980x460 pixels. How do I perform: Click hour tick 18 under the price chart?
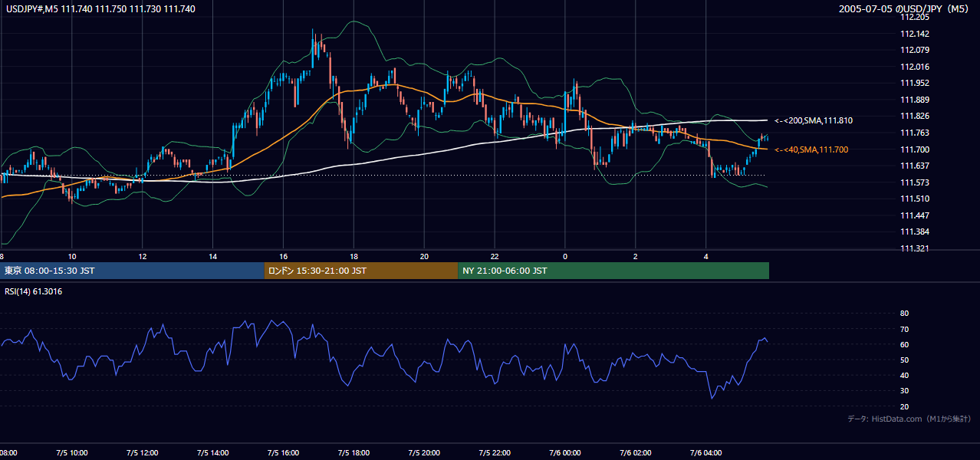click(354, 256)
